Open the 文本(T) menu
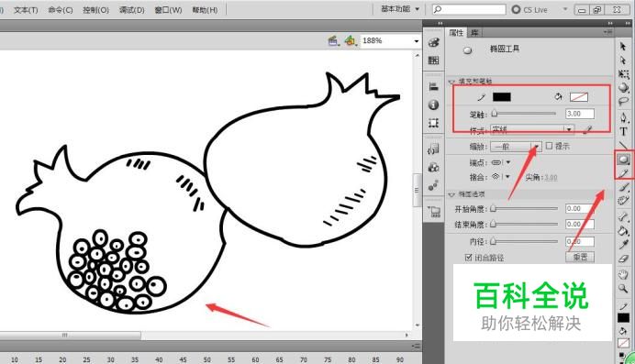Viewport: 635px width, 364px height. (x=26, y=10)
